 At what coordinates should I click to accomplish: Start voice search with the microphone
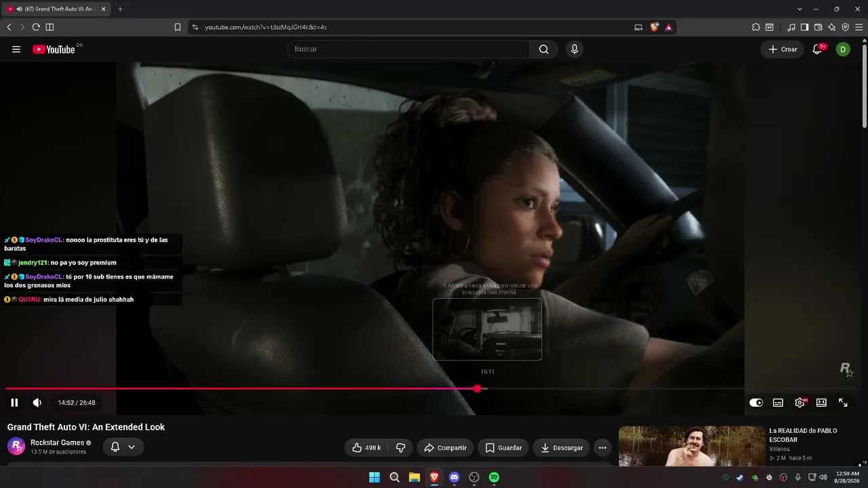point(574,49)
